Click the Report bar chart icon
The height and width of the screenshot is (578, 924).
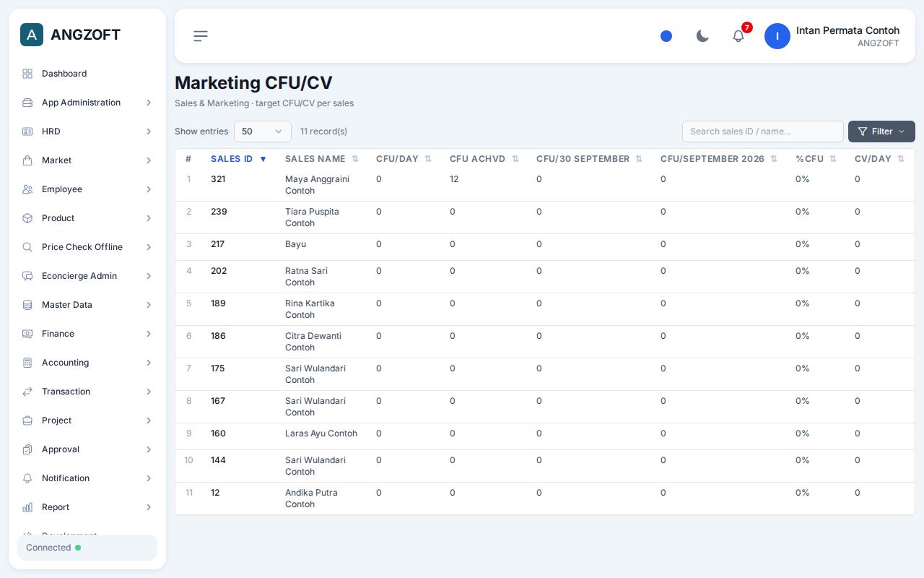tap(27, 507)
